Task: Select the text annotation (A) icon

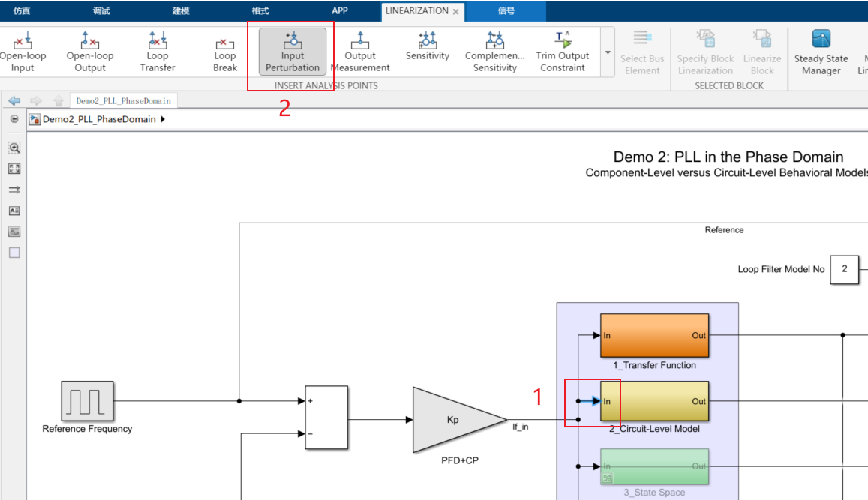Action: (x=14, y=211)
